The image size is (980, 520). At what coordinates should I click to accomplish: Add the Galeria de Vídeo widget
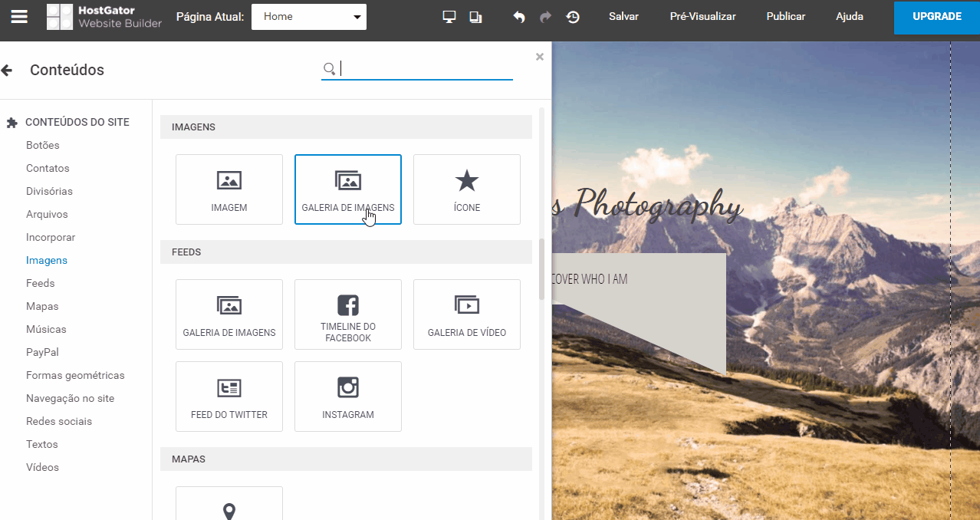467,314
